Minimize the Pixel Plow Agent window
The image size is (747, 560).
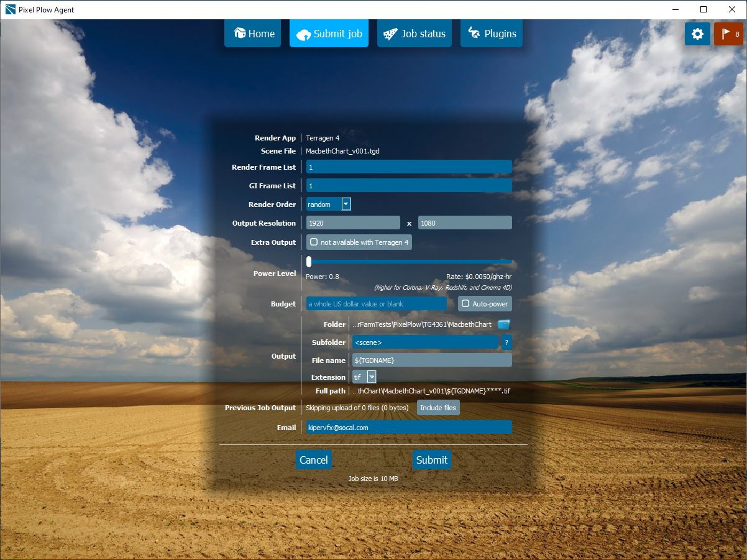click(675, 9)
